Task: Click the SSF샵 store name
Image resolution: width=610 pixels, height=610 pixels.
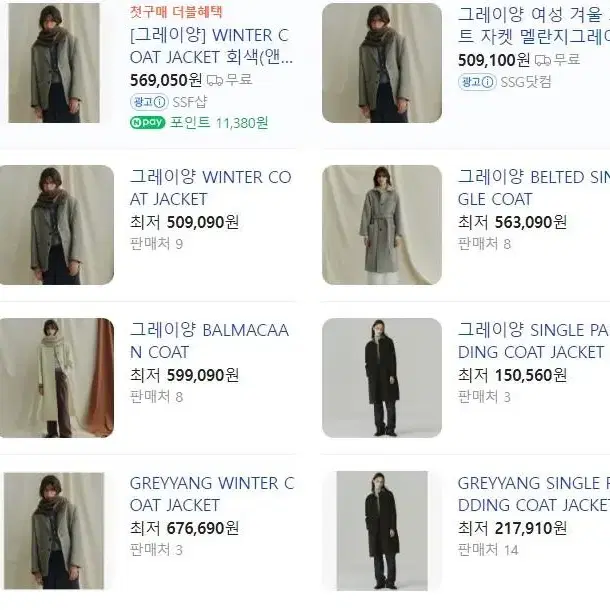Action: coord(190,102)
